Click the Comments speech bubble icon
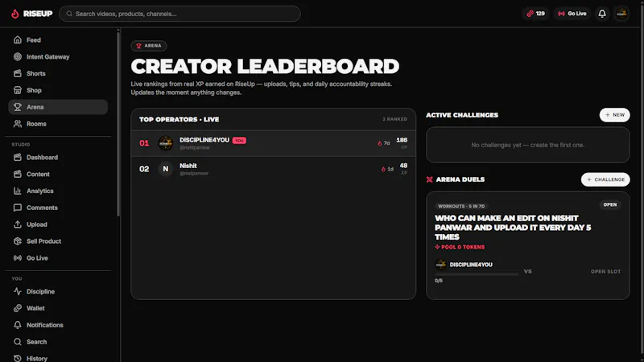This screenshot has height=362, width=644. 17,208
